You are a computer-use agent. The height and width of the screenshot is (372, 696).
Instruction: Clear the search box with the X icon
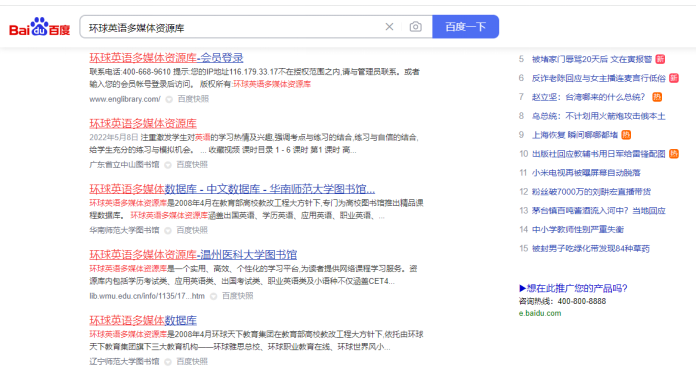[389, 27]
